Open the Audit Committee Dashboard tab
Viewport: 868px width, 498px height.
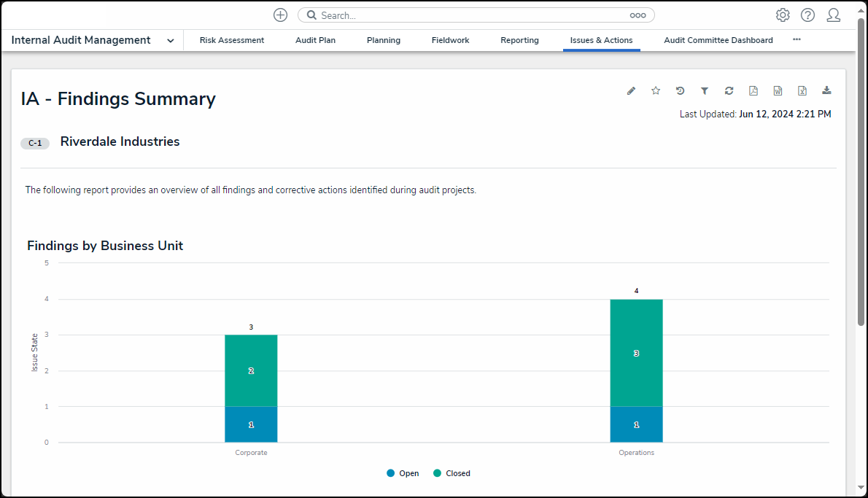tap(718, 40)
